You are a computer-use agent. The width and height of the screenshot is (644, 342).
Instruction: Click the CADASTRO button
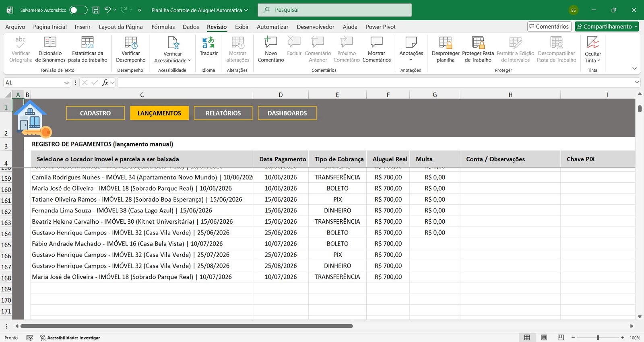(95, 113)
